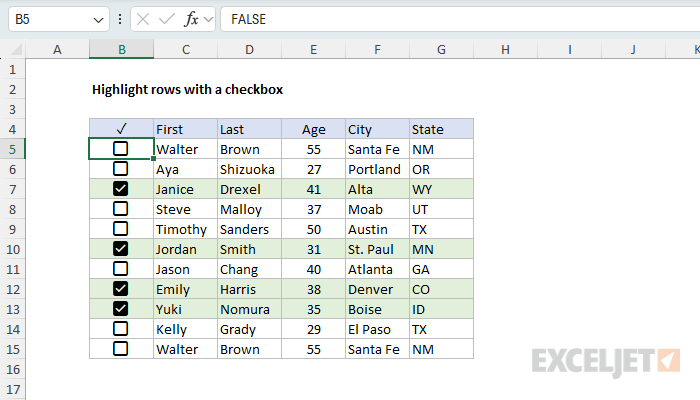Viewport: 700px width, 400px height.
Task: Uncheck the checkbox for Jordan Smith
Action: pos(121,249)
